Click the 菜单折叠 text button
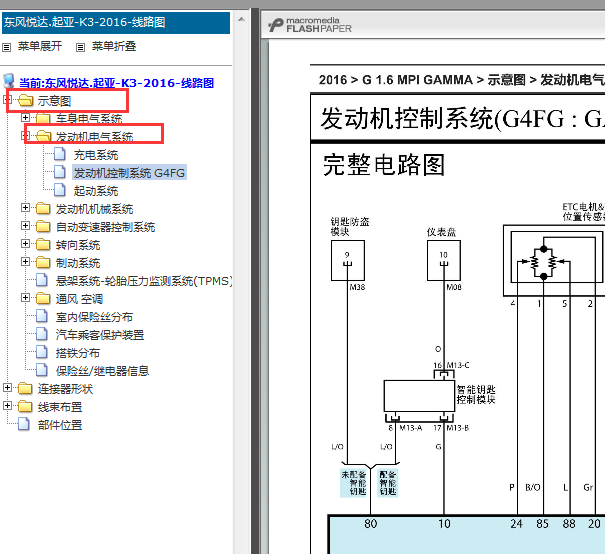Screen dimensions: 605x554 [114, 46]
